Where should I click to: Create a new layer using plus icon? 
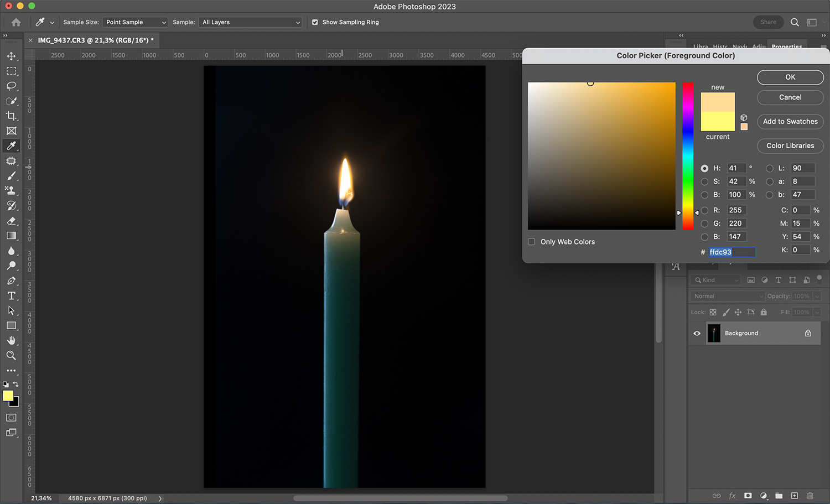795,496
